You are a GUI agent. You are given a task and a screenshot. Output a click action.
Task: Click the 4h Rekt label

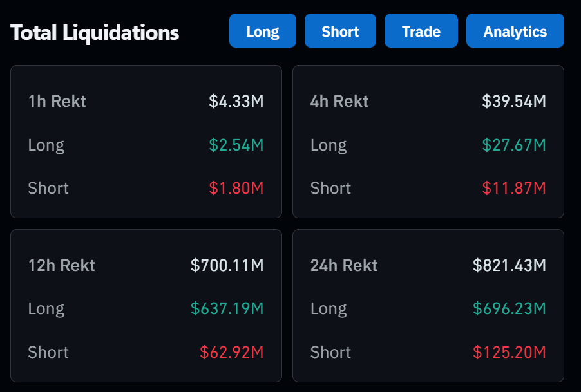point(339,101)
